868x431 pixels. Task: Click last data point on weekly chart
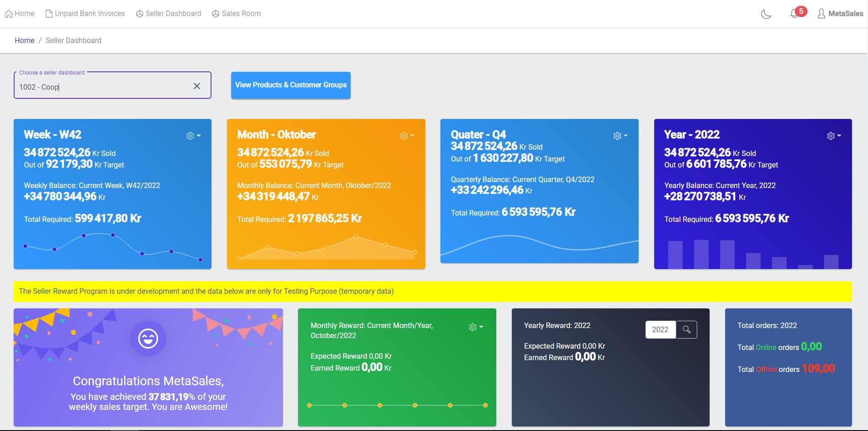coord(201,260)
